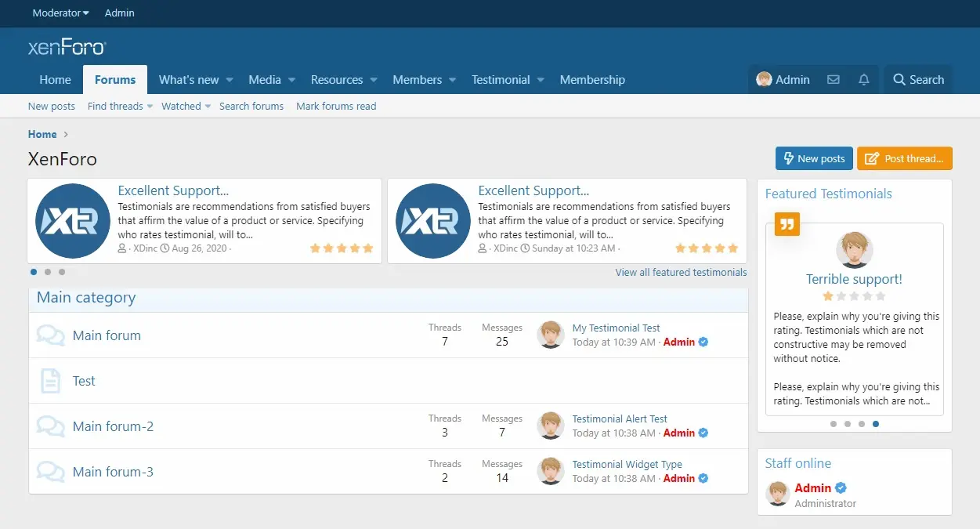Click the verified badge next to Admin in Staff online
Screen dimensions: 980x529
point(841,487)
